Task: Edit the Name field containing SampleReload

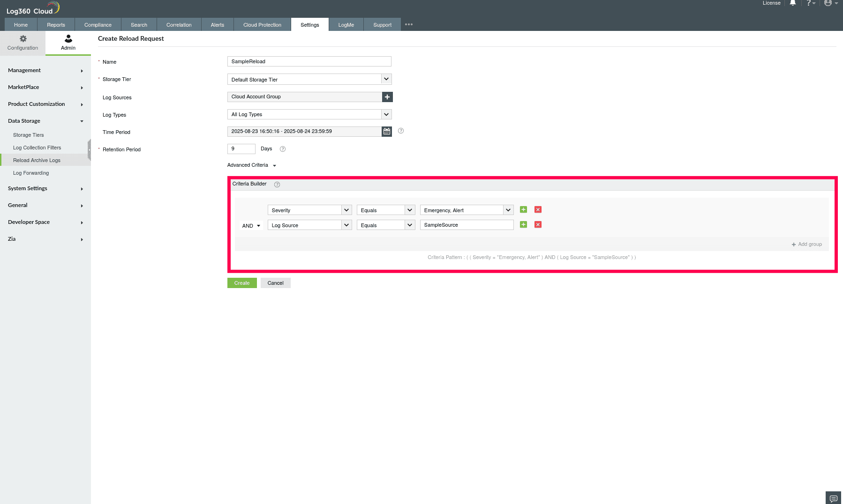Action: (309, 61)
